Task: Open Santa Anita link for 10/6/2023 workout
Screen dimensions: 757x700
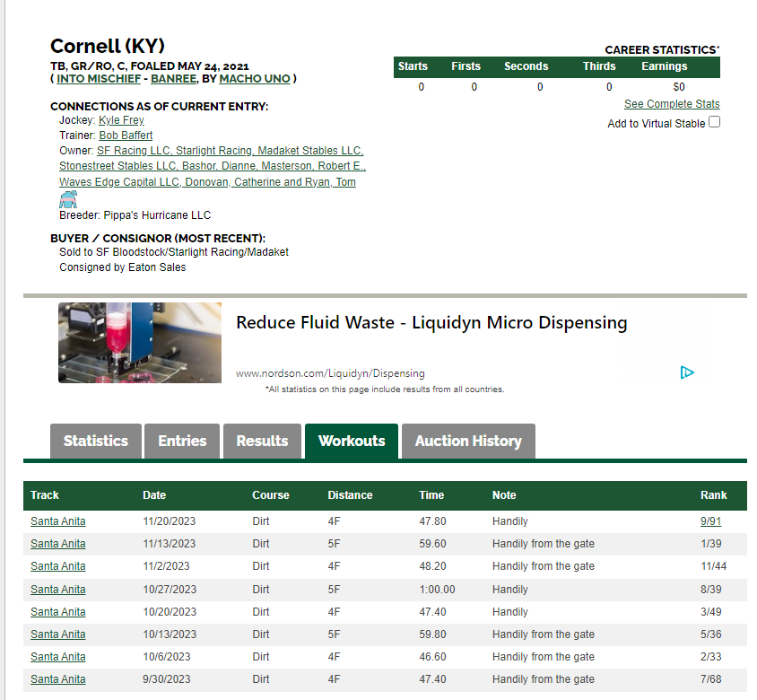Action: tap(58, 657)
